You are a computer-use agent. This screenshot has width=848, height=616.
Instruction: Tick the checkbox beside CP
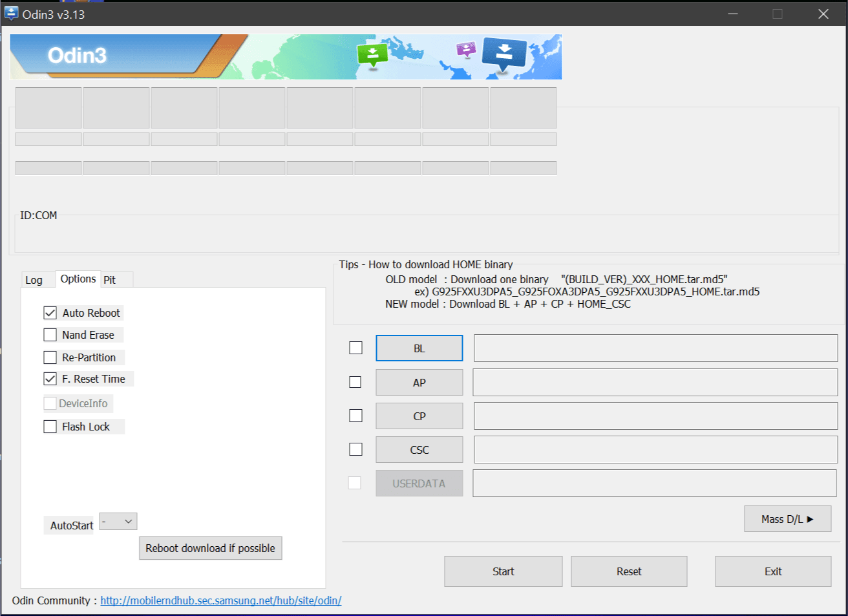click(x=355, y=416)
